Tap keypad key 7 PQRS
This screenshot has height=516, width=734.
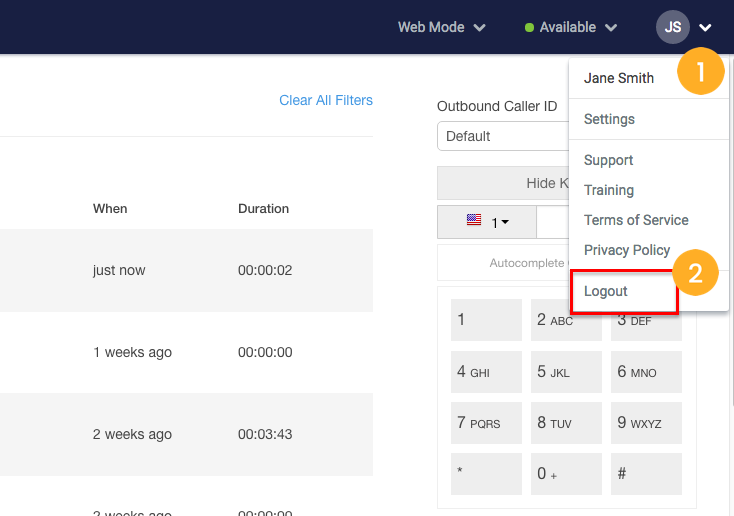486,423
